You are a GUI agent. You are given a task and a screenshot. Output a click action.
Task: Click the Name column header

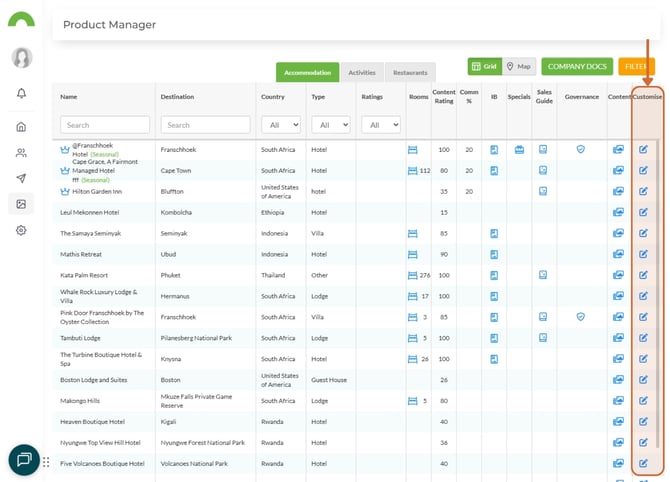tap(69, 97)
